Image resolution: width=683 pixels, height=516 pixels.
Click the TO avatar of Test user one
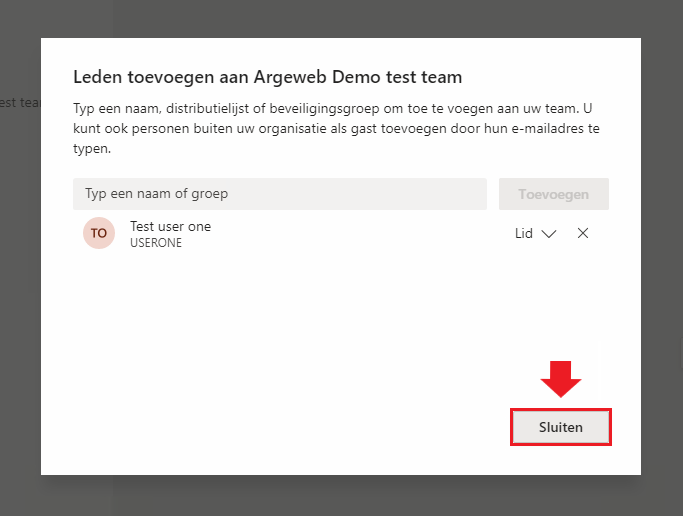99,233
